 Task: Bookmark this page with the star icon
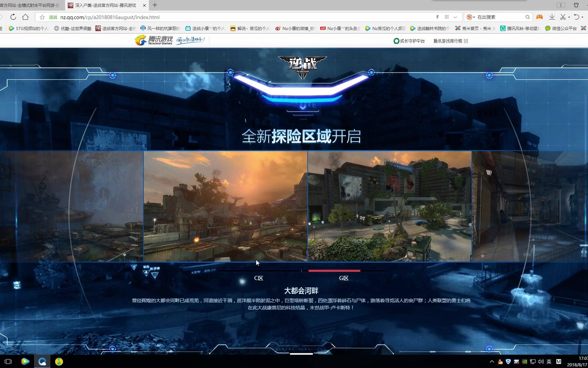(x=42, y=17)
